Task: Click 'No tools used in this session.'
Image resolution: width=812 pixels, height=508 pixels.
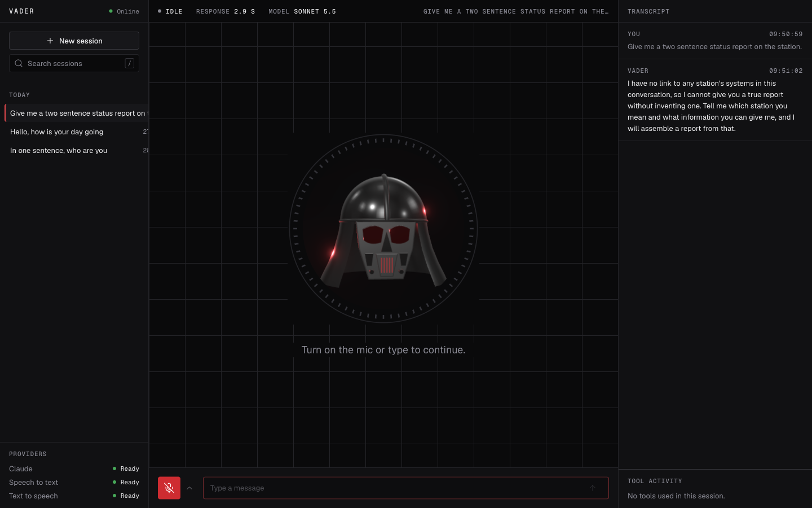Action: click(x=676, y=496)
